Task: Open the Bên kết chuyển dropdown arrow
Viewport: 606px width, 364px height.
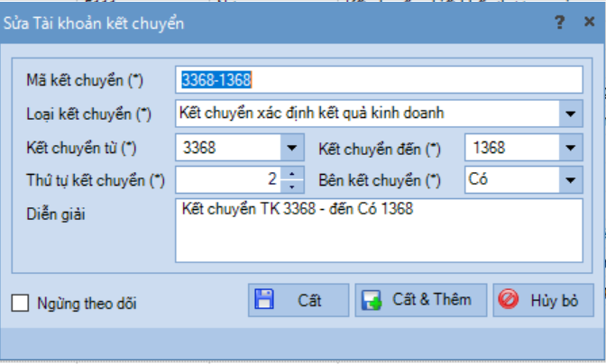Action: pyautogui.click(x=571, y=180)
